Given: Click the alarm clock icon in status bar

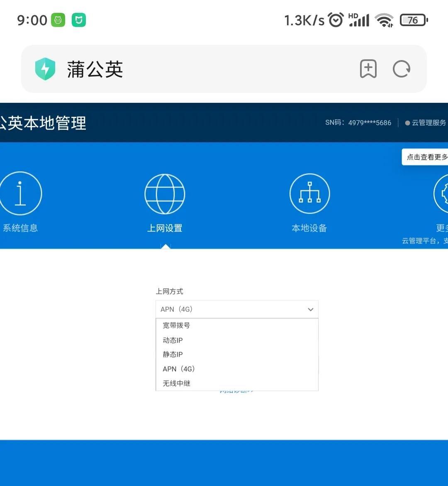Looking at the screenshot, I should (x=336, y=19).
